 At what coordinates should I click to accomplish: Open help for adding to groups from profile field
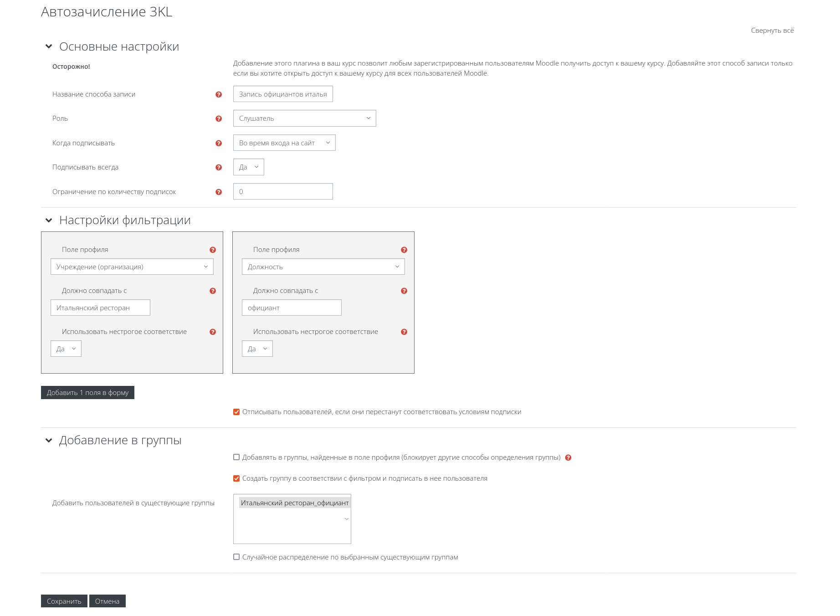pos(568,457)
